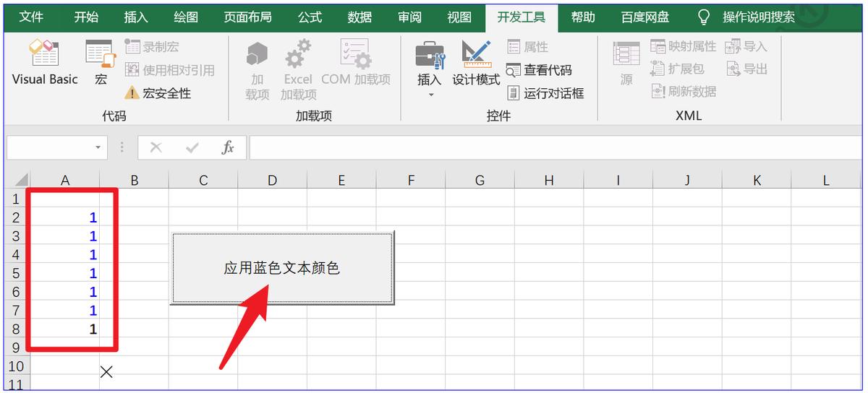Start 录制宏 macro recording
Viewport: 868px width, 393px height.
click(x=153, y=47)
